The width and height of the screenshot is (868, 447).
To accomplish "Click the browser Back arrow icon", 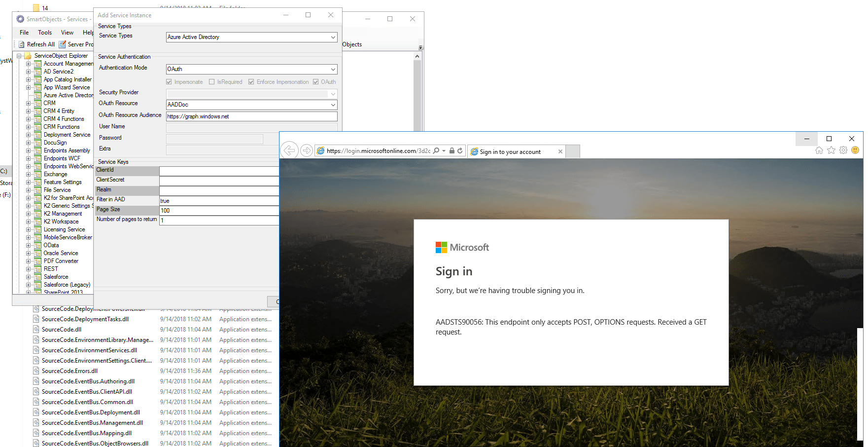I will 290,150.
